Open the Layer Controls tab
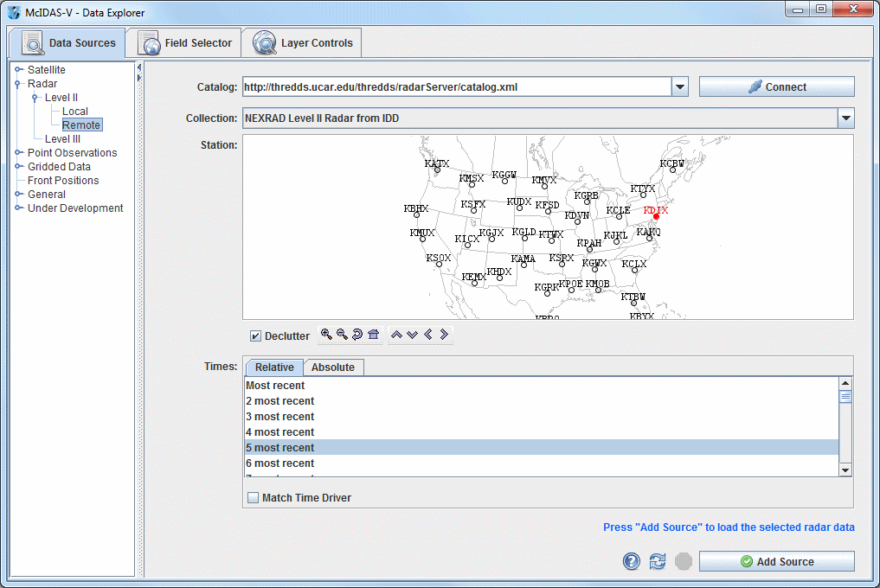 tap(303, 43)
